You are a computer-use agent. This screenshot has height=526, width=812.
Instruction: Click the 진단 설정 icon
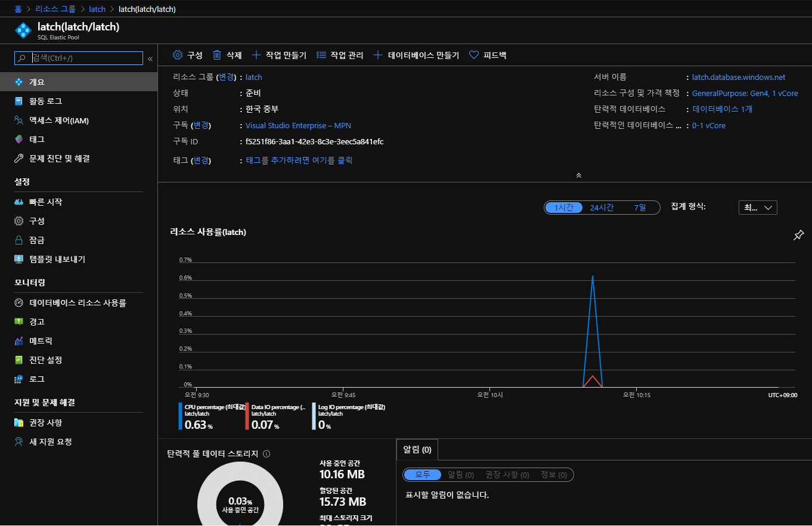19,360
